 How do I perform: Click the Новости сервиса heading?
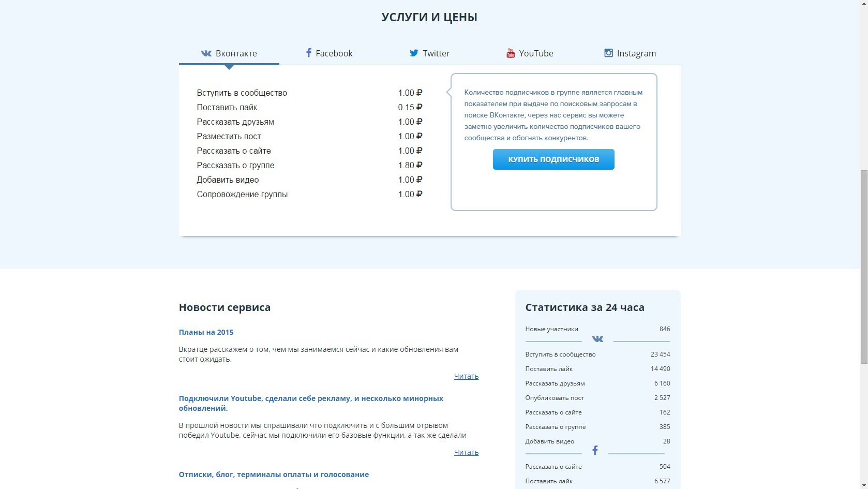225,307
